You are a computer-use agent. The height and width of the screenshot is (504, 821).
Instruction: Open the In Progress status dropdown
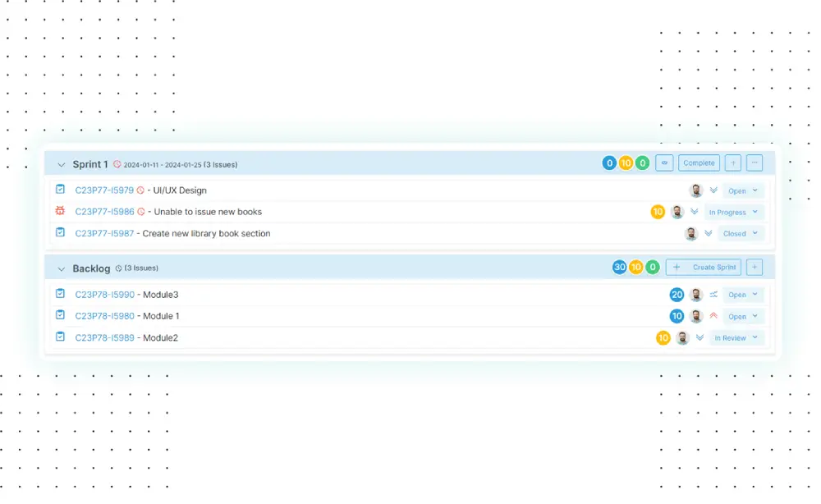733,212
